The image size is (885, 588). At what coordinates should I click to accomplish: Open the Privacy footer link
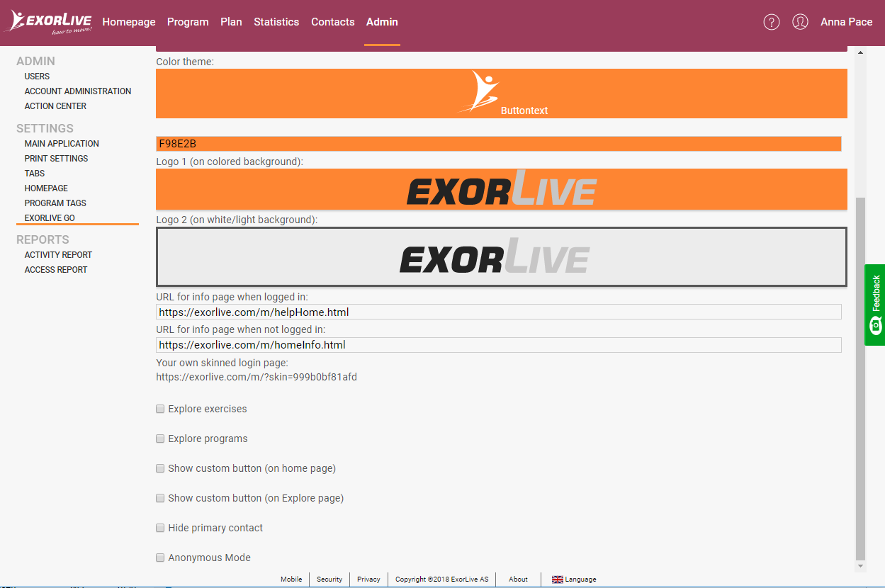[368, 579]
